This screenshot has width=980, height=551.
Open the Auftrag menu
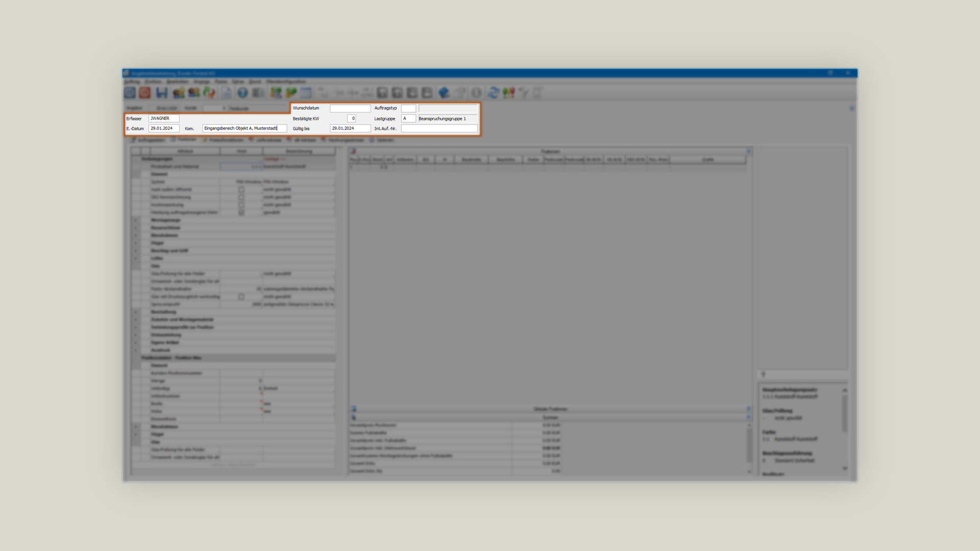pyautogui.click(x=132, y=82)
